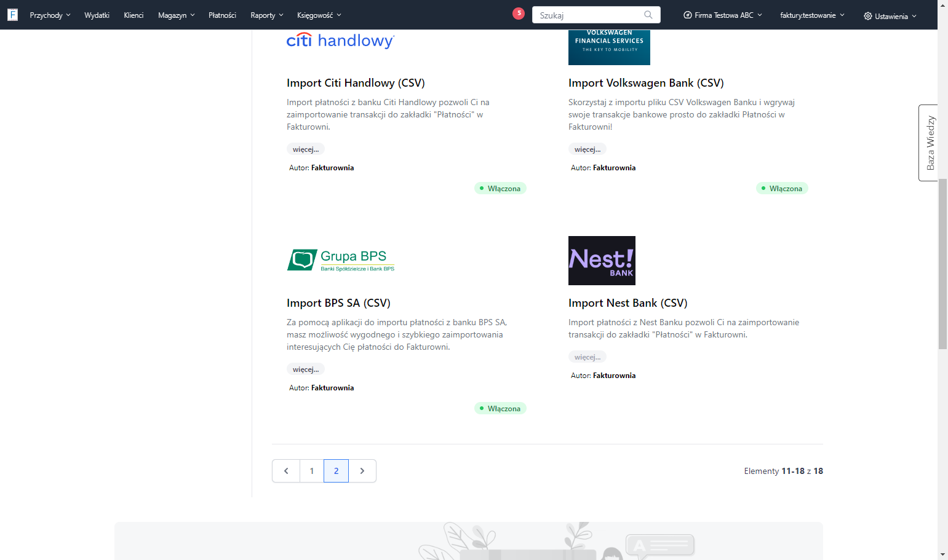Click the page vertical scrollbar thumb
Viewport: 948px width, 560px height.
[942, 264]
